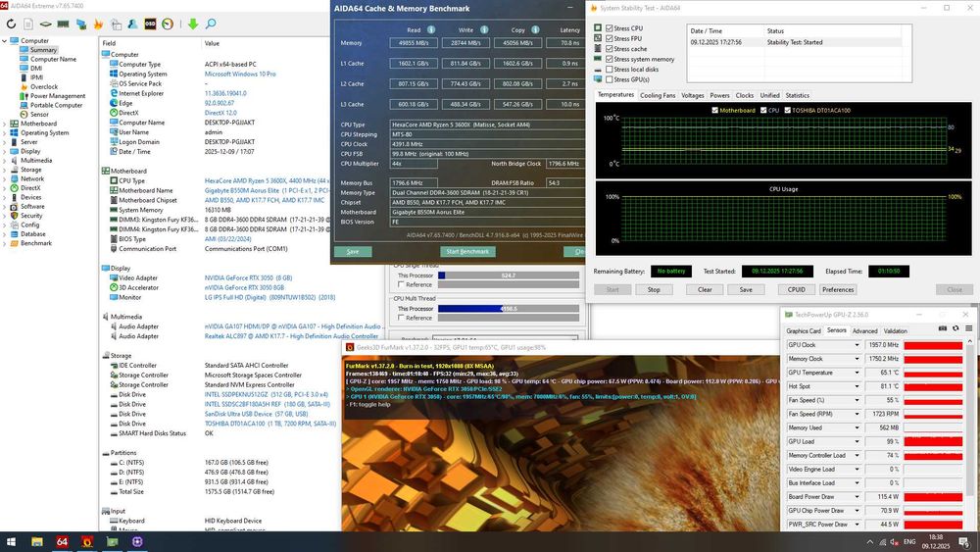Screen dimensions: 980x552
Task: Open the Windows Start button
Action: click(11, 541)
